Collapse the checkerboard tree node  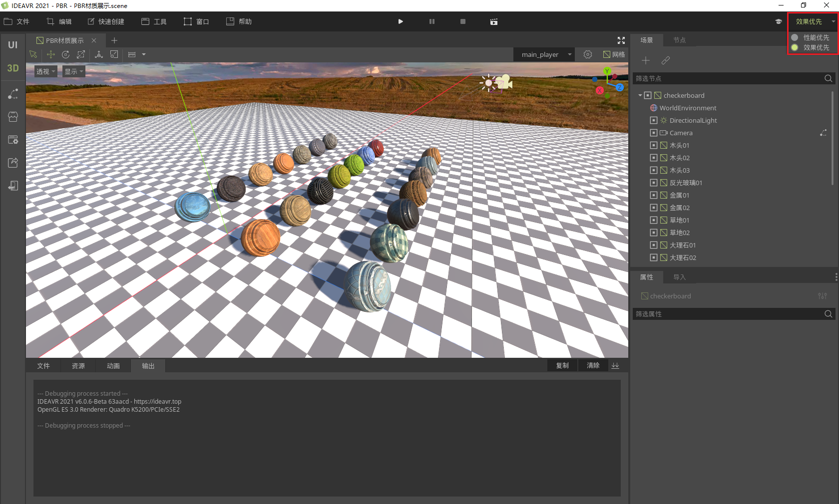(x=640, y=95)
